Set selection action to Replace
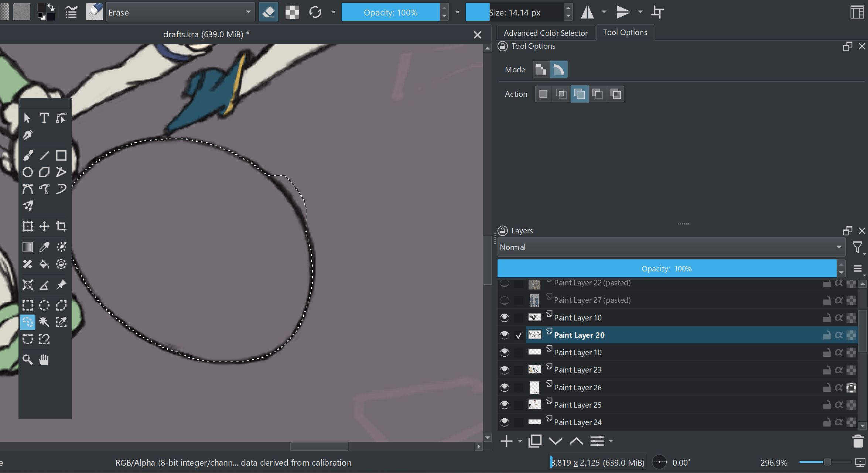 click(543, 94)
